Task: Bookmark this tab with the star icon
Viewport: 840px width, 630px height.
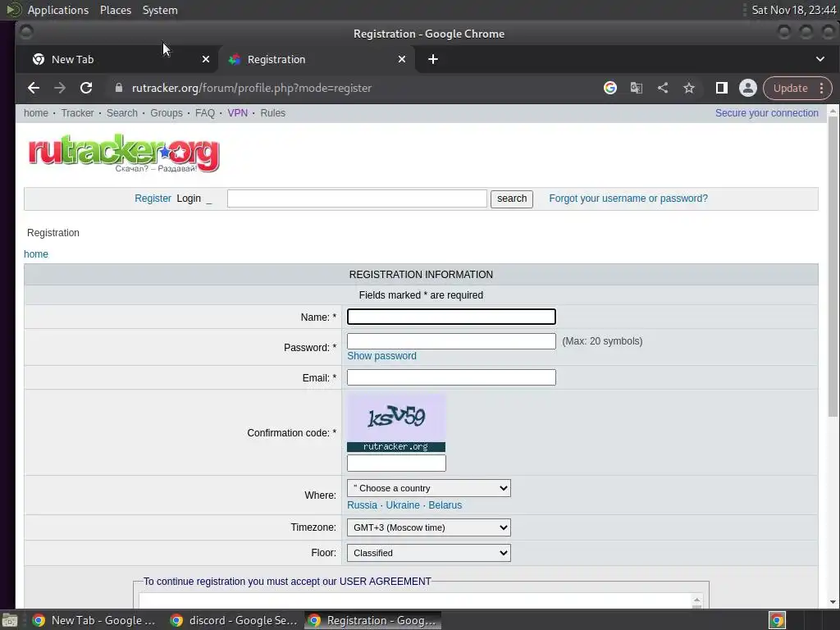Action: [x=689, y=88]
